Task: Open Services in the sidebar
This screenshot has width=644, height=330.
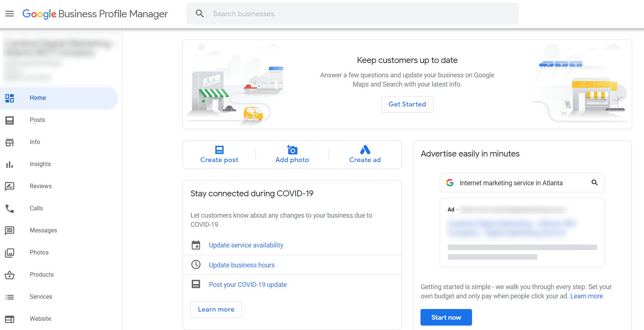Action: (59, 297)
